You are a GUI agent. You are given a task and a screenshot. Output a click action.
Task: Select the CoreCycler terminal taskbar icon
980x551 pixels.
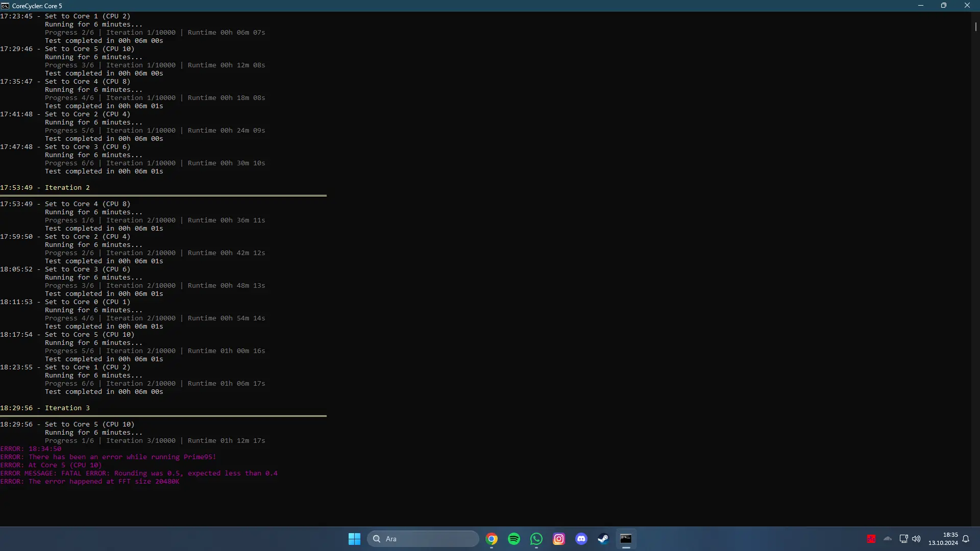[626, 539]
